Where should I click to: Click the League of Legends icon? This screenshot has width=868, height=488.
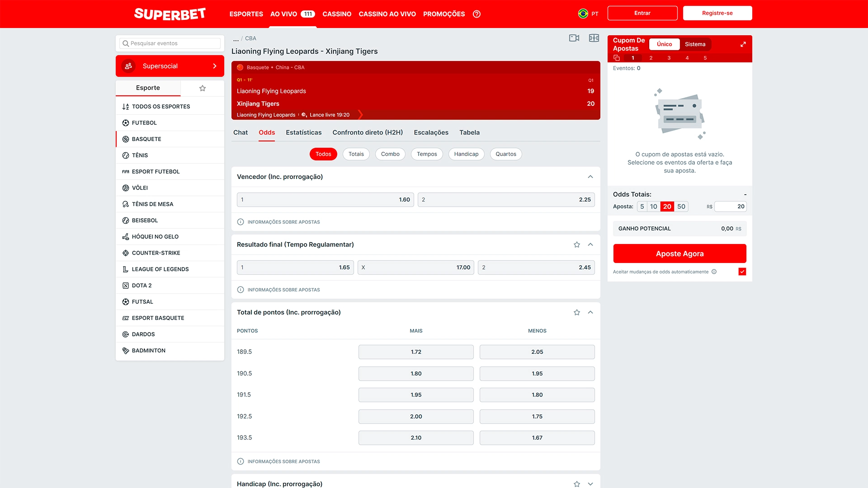tap(126, 269)
